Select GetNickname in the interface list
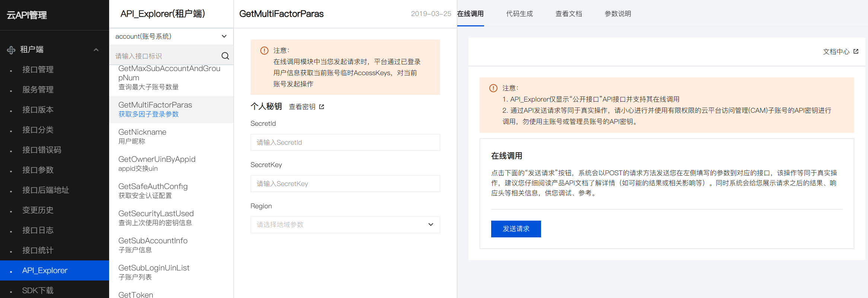Screen dimensions: 868x298 pos(142,136)
